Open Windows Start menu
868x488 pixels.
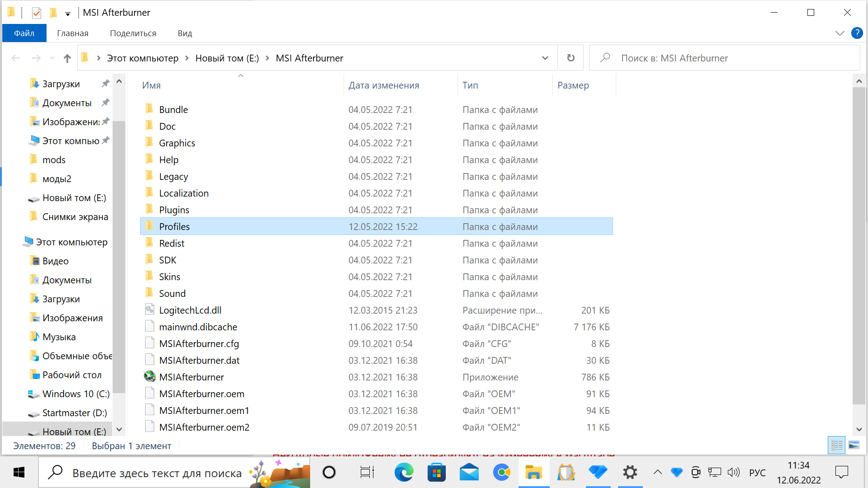19,473
